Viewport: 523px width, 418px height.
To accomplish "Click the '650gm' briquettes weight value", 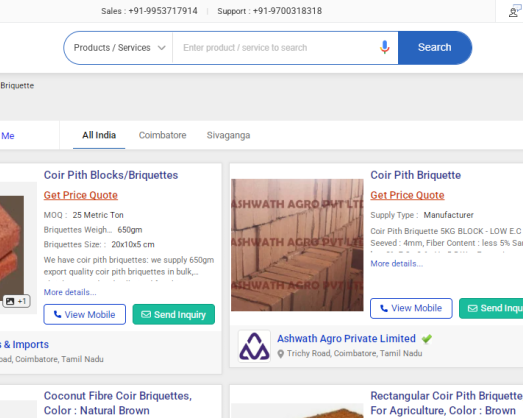I will coord(130,230).
